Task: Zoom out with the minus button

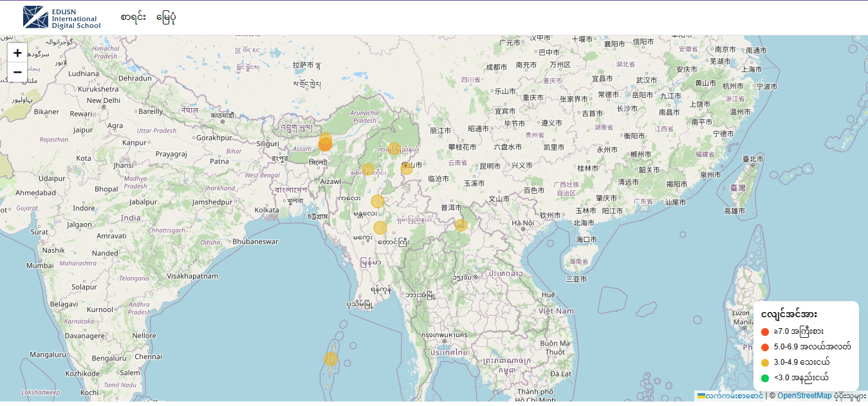Action: point(17,72)
